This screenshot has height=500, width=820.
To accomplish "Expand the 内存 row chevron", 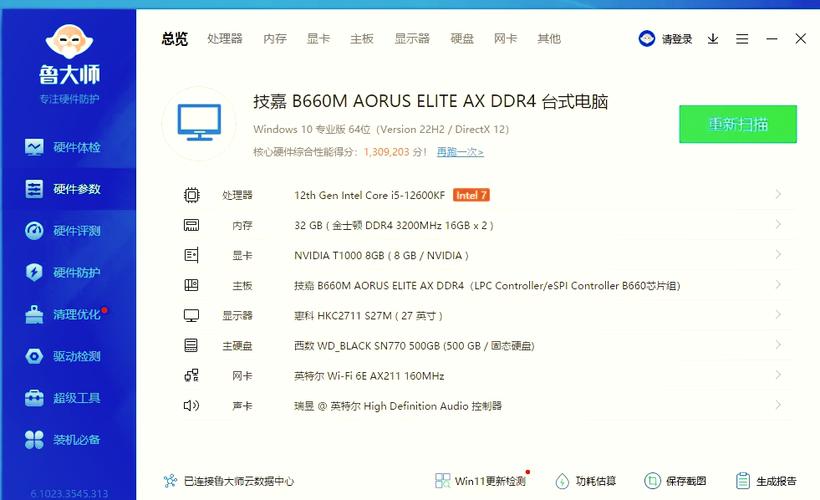I will pyautogui.click(x=778, y=224).
